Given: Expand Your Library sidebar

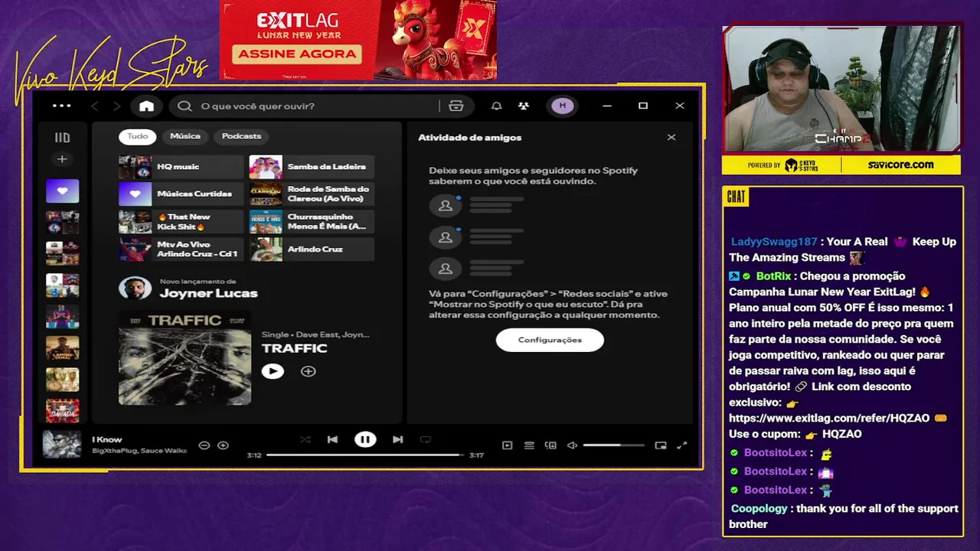Looking at the screenshot, I should (62, 138).
